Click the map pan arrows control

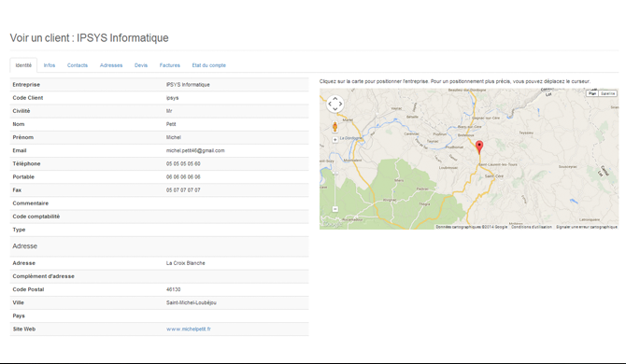click(335, 104)
